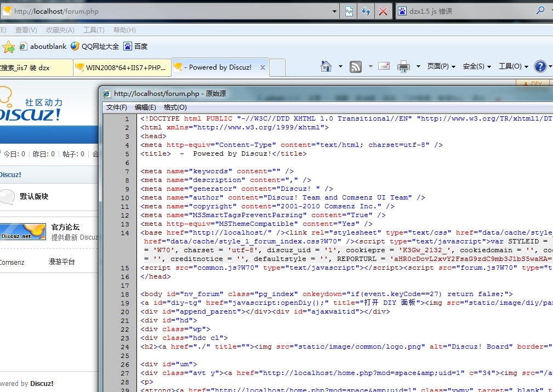The height and width of the screenshot is (392, 553).
Task: Click the printer icon
Action: pos(403,66)
